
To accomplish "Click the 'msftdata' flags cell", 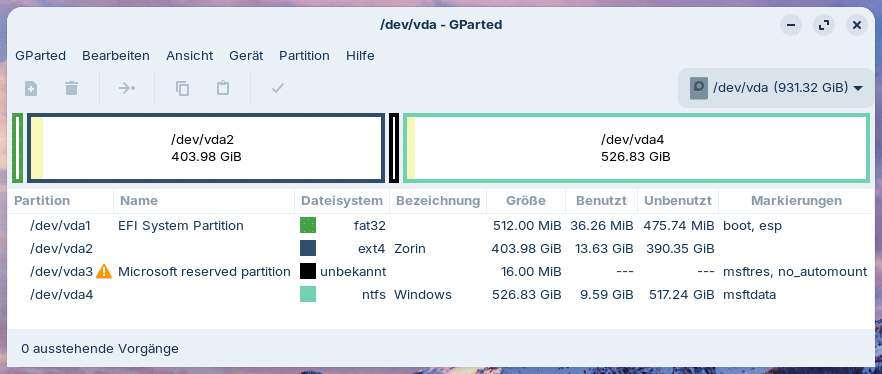I will click(749, 294).
